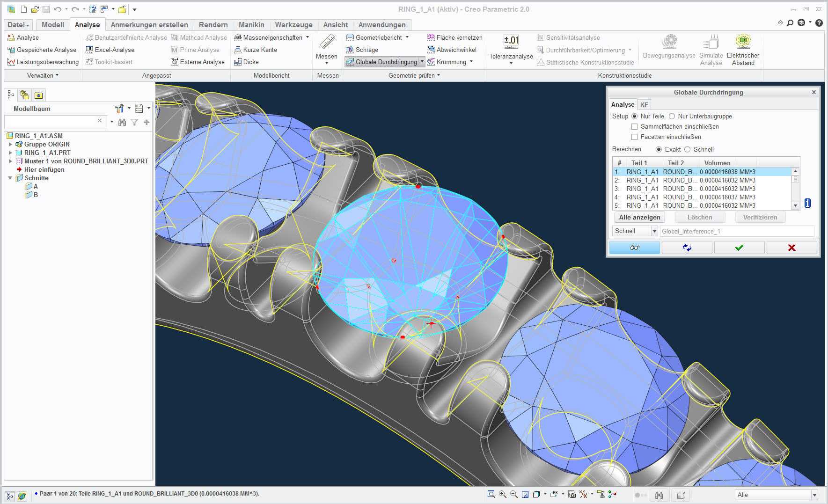Expand the Geometriebericht dropdown
The height and width of the screenshot is (504, 828).
point(407,37)
